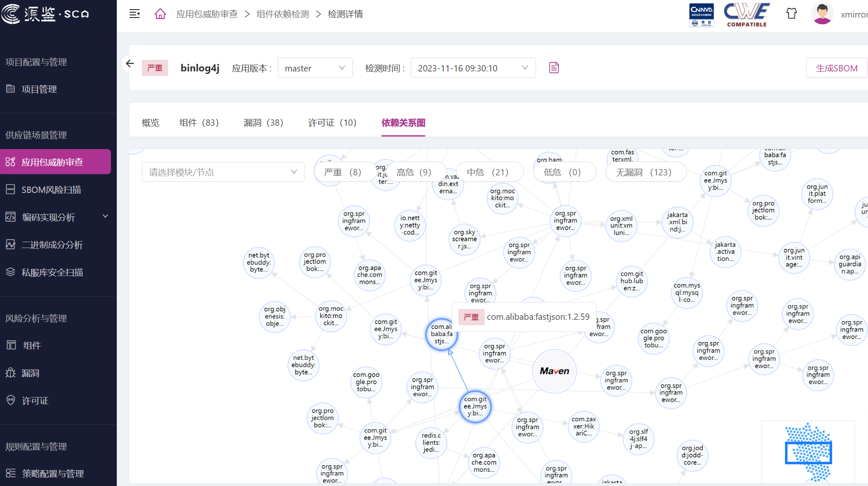This screenshot has width=868, height=486.
Task: Go to 组件依赖检测 via breadcrumb link
Action: tap(282, 14)
